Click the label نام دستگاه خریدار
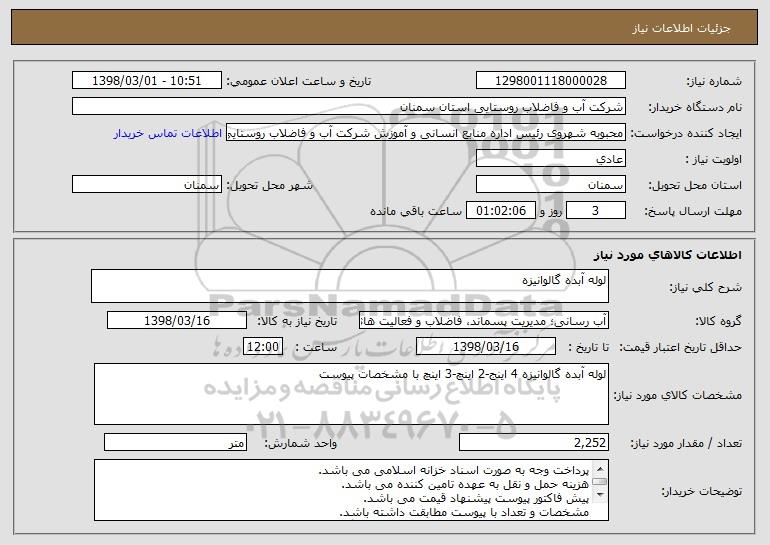This screenshot has width=770, height=545. (695, 108)
